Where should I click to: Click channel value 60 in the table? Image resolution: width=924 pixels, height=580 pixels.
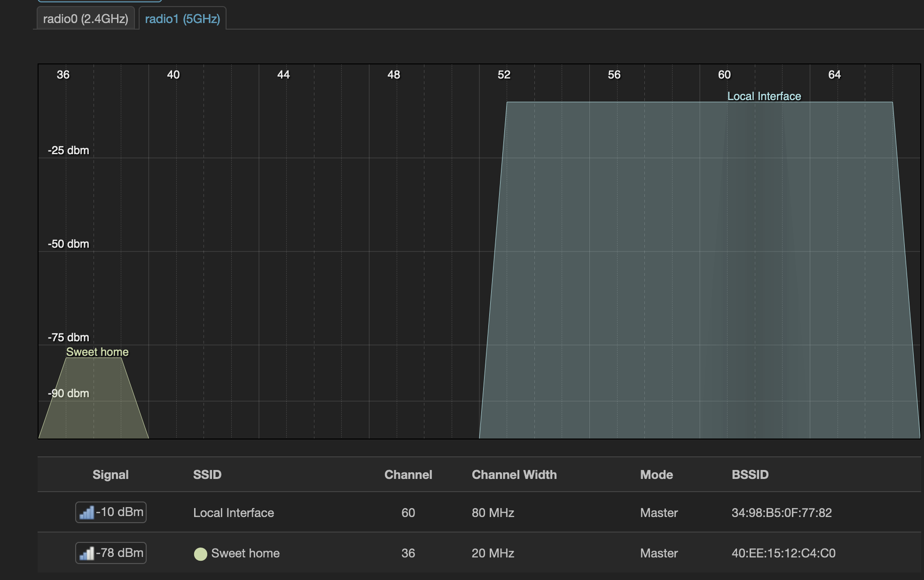tap(408, 513)
